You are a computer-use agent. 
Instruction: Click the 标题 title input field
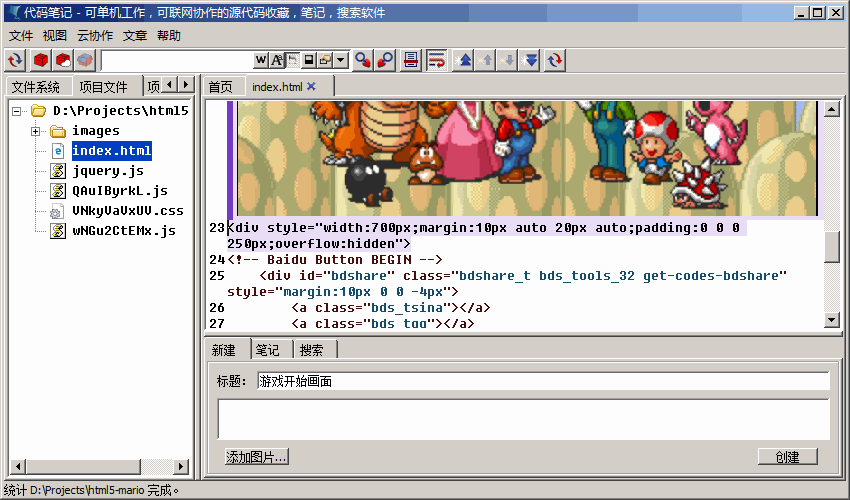point(543,381)
